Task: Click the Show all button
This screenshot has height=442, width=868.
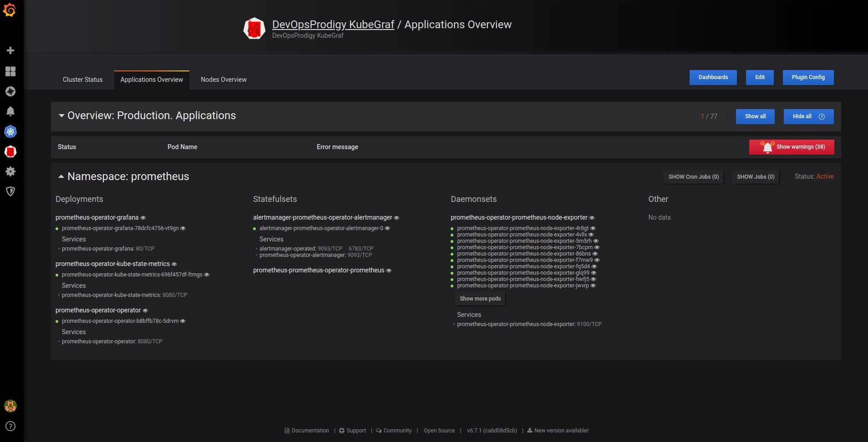Action: [755, 116]
